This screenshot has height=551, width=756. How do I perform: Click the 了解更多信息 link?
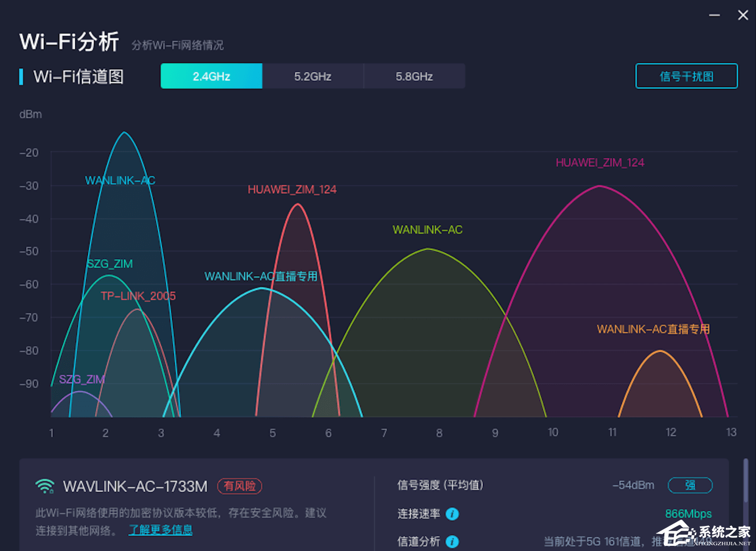161,530
